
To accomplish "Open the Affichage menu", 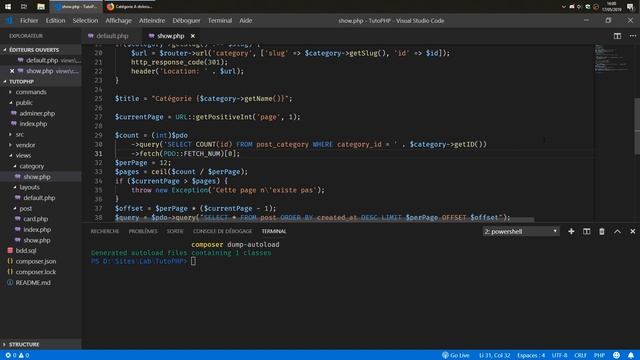I will point(118,20).
